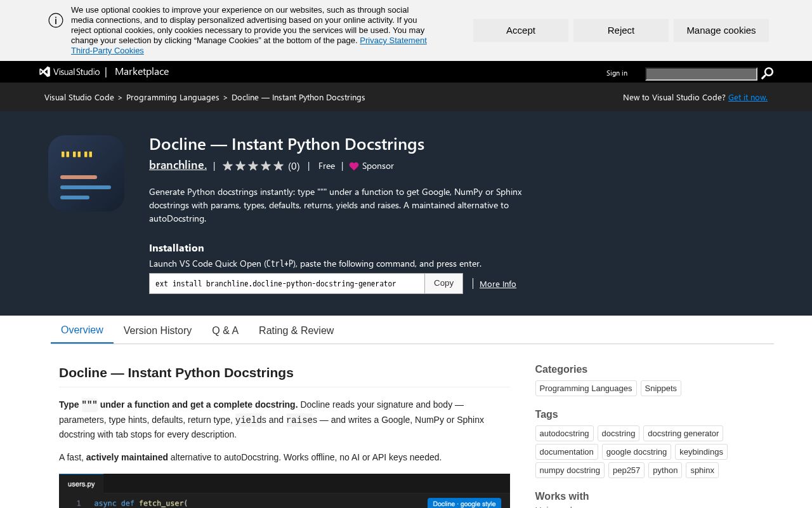
Task: Click Sign in
Action: coord(617,73)
